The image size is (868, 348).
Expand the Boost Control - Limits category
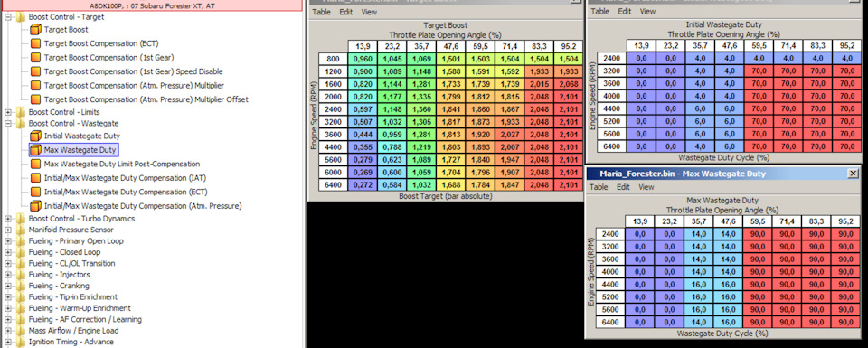pyautogui.click(x=8, y=112)
